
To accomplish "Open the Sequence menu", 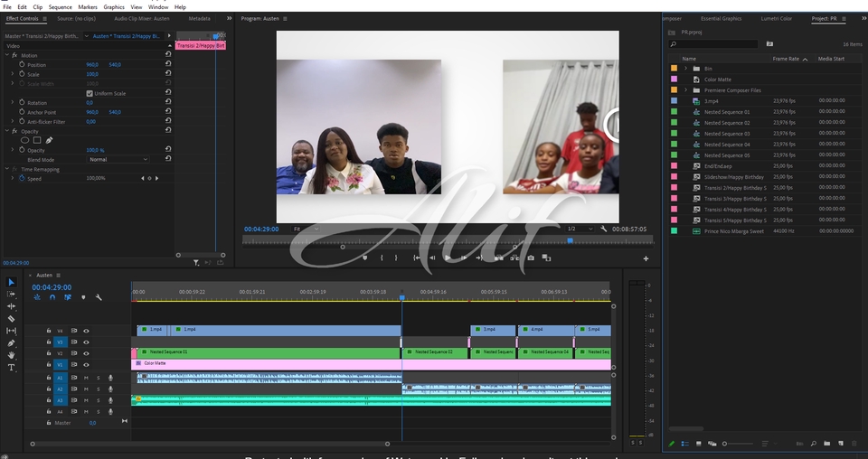I will pyautogui.click(x=60, y=7).
